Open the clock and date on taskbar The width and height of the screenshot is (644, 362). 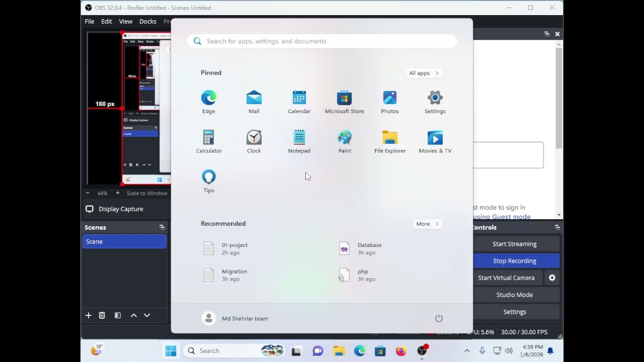pyautogui.click(x=532, y=351)
